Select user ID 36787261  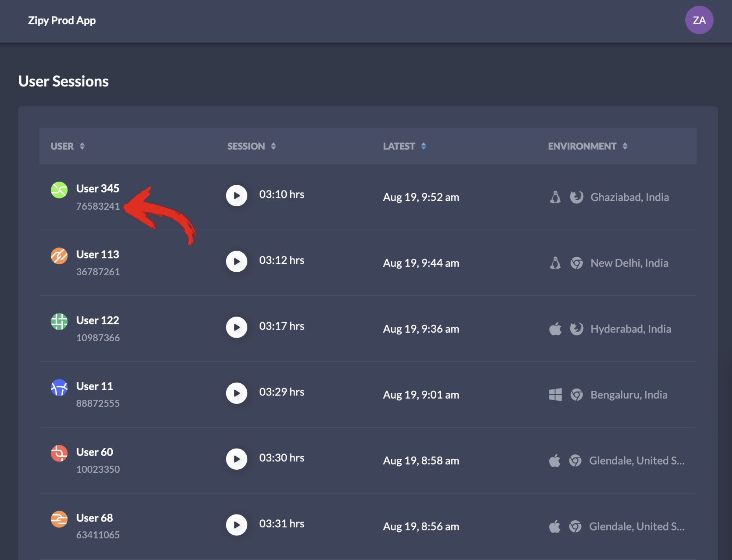[x=98, y=272]
